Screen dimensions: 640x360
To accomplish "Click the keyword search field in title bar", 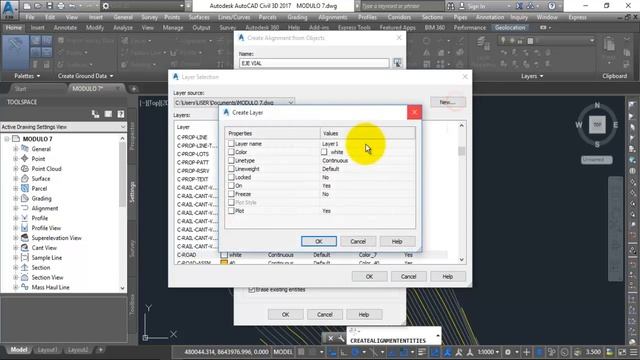I will pyautogui.click(x=402, y=6).
